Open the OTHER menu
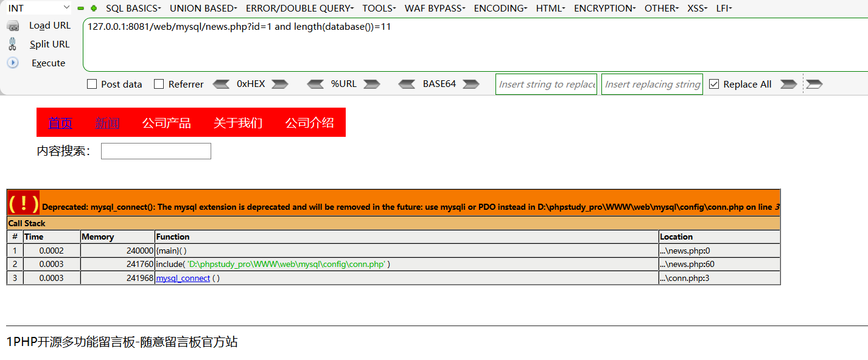868x360 pixels. [662, 9]
